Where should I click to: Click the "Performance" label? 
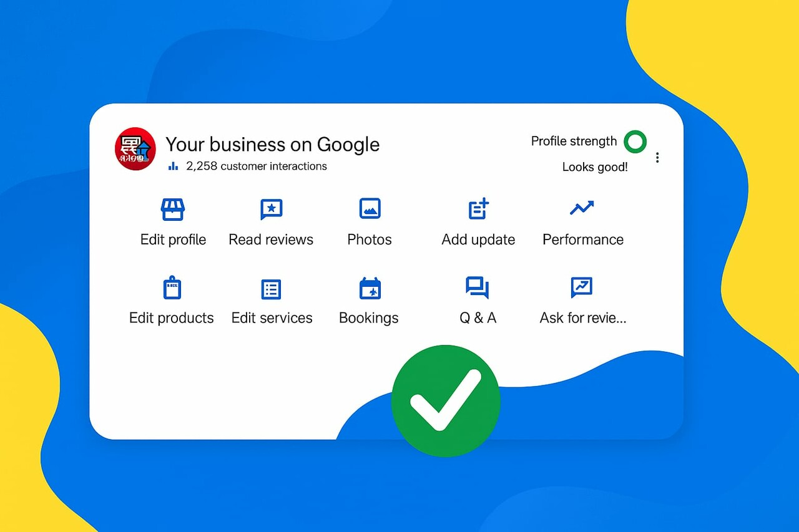pos(583,239)
